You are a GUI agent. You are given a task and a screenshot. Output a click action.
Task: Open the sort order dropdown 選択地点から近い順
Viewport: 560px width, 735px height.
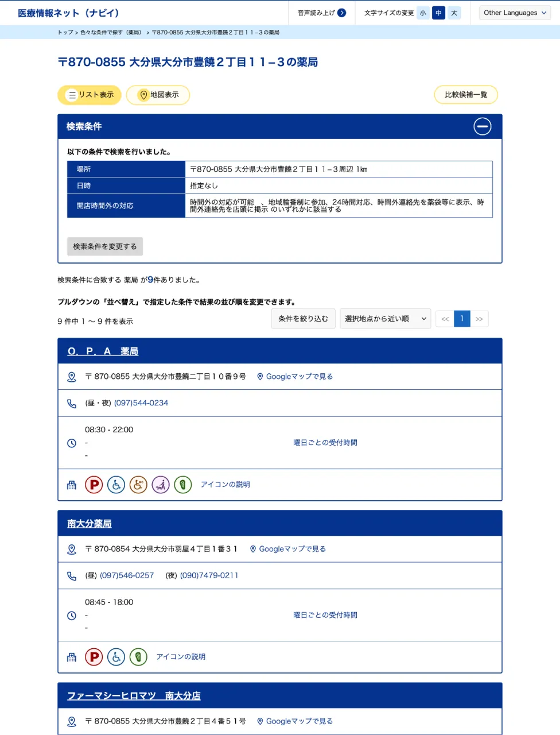(385, 319)
